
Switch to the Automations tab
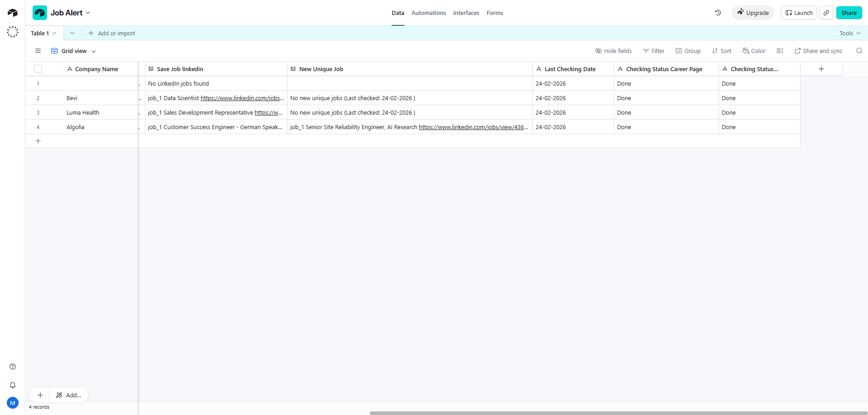click(x=428, y=13)
